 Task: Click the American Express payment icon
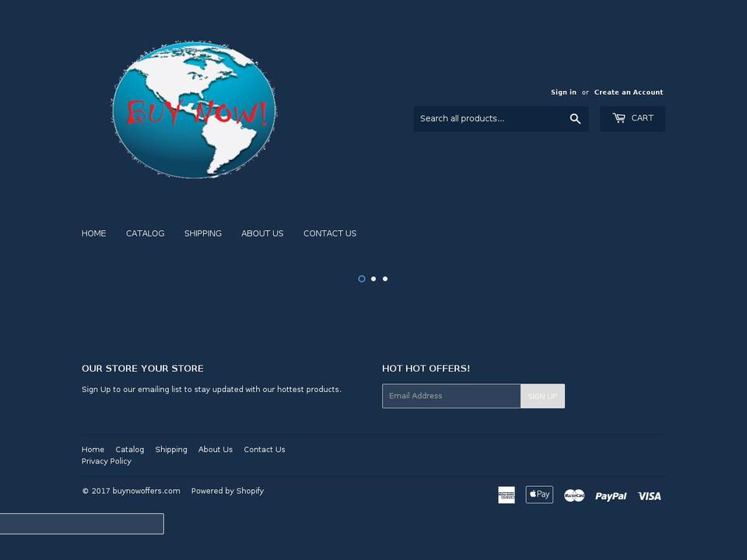point(507,495)
